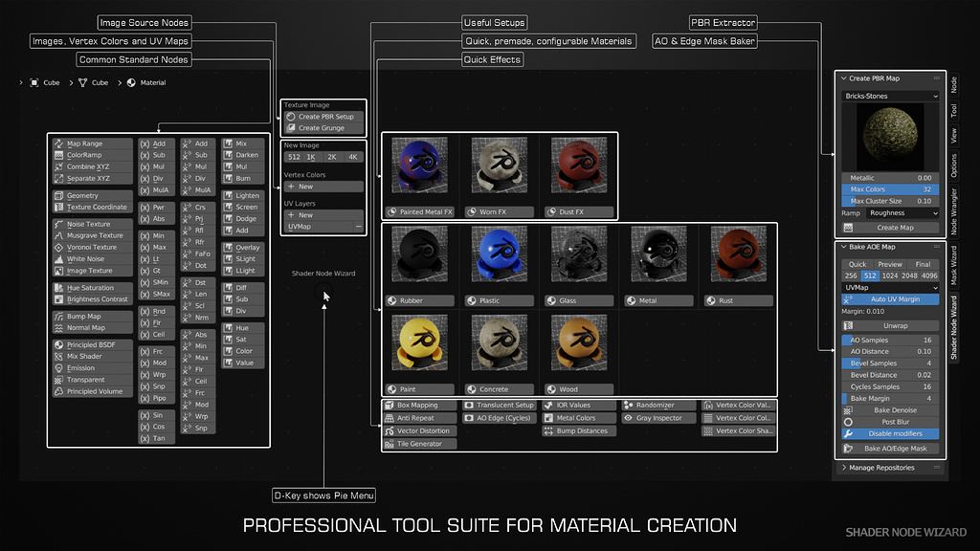Switch to the View sidebar tab
980x551 pixels.
(954, 135)
